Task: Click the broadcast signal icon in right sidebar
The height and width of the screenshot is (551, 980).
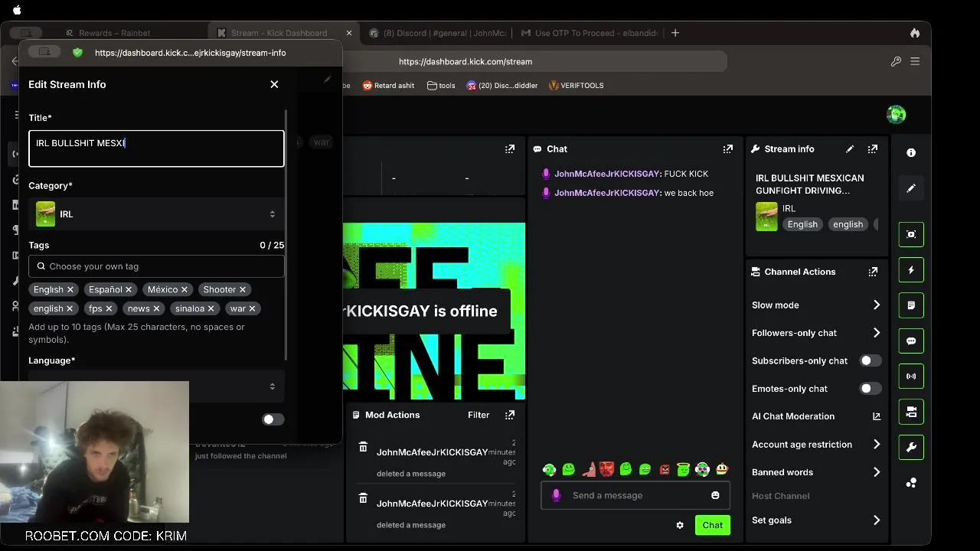Action: 911,377
